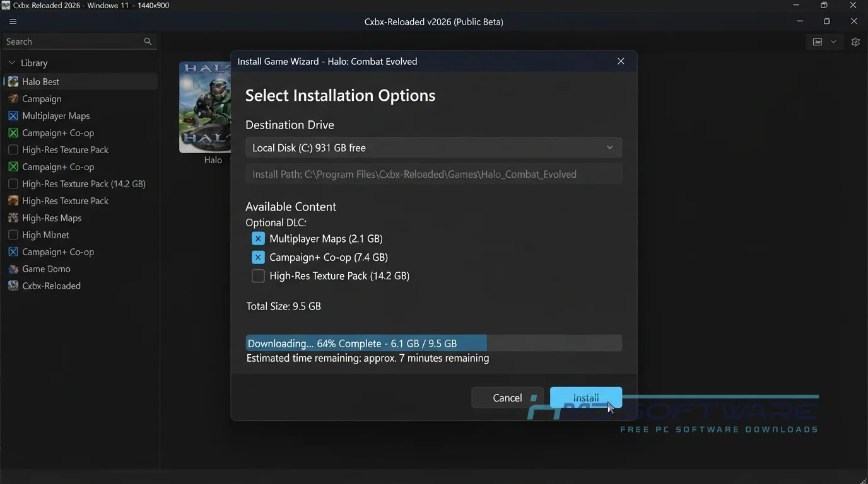Close the Install Game Wizard dialog

click(621, 61)
